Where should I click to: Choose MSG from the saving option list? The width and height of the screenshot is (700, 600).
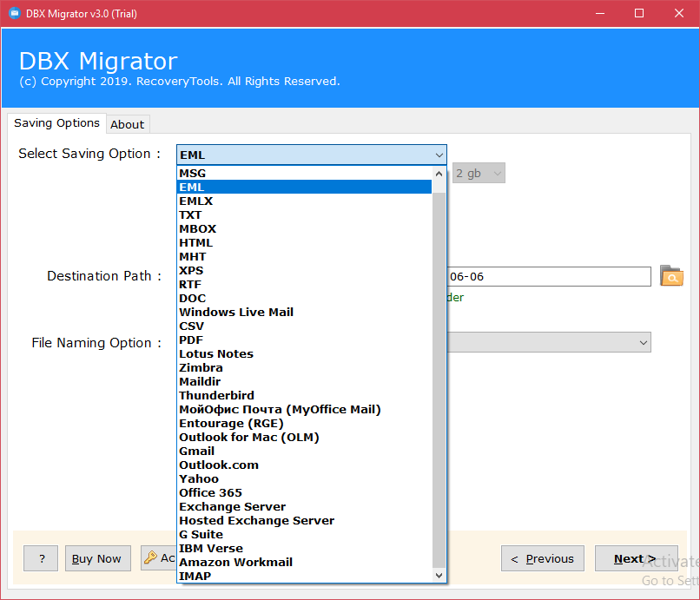tap(305, 173)
